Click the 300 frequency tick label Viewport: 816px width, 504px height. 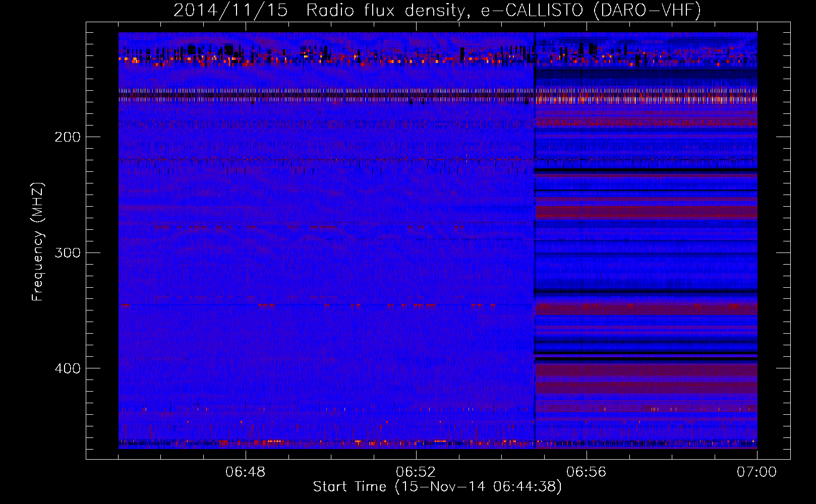pos(68,253)
